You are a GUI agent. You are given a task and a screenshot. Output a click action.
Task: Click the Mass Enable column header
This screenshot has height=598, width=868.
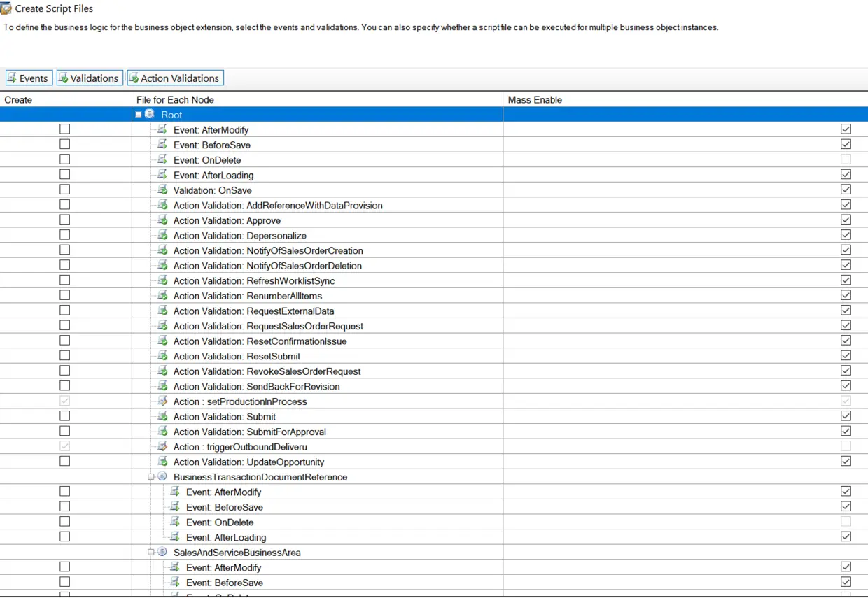(685, 100)
